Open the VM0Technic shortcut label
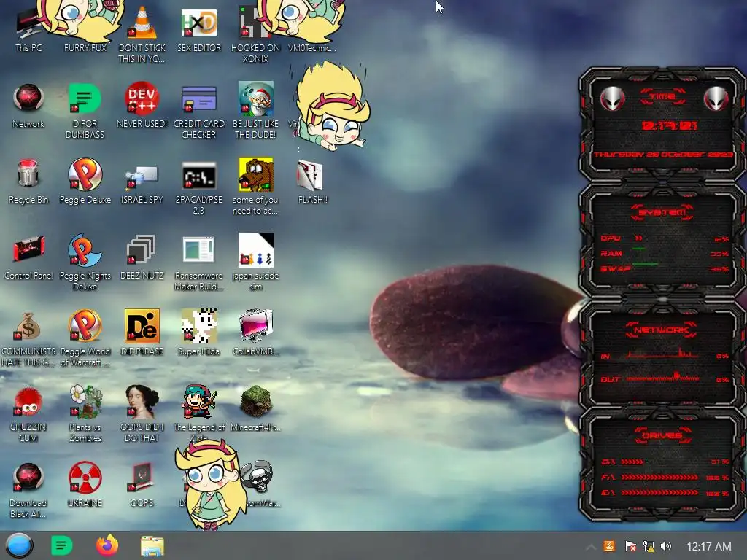Image resolution: width=747 pixels, height=560 pixels. 312,47
